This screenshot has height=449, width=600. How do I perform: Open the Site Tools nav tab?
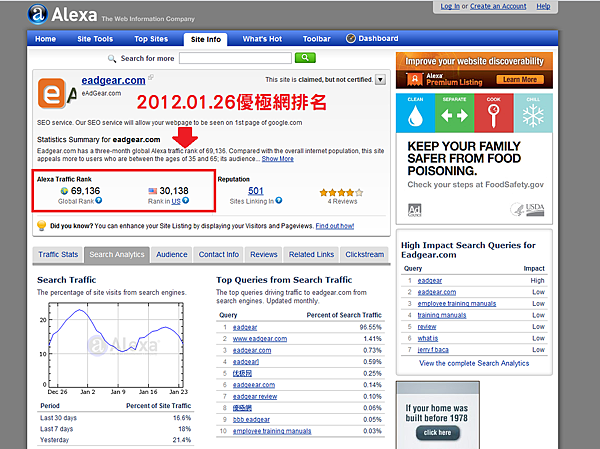(95, 39)
